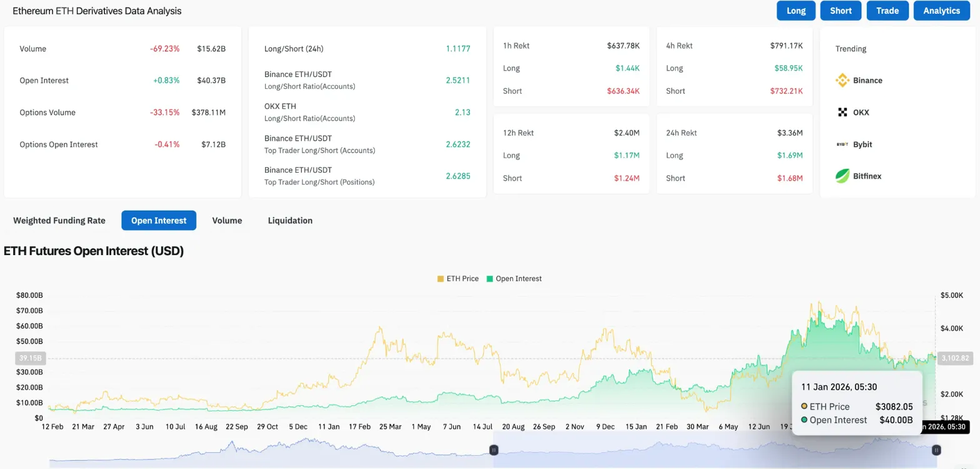980x469 pixels.
Task: Open the Analytics button
Action: (941, 11)
